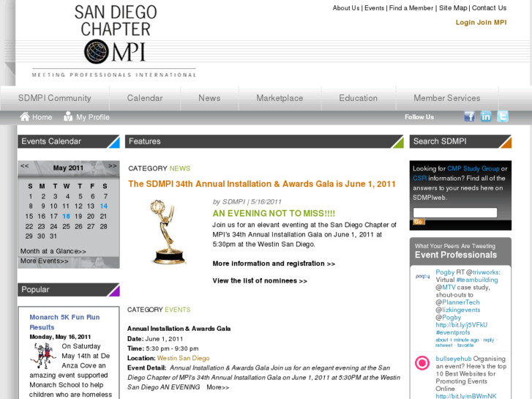Open the Education menu
The height and width of the screenshot is (399, 532).
point(358,98)
